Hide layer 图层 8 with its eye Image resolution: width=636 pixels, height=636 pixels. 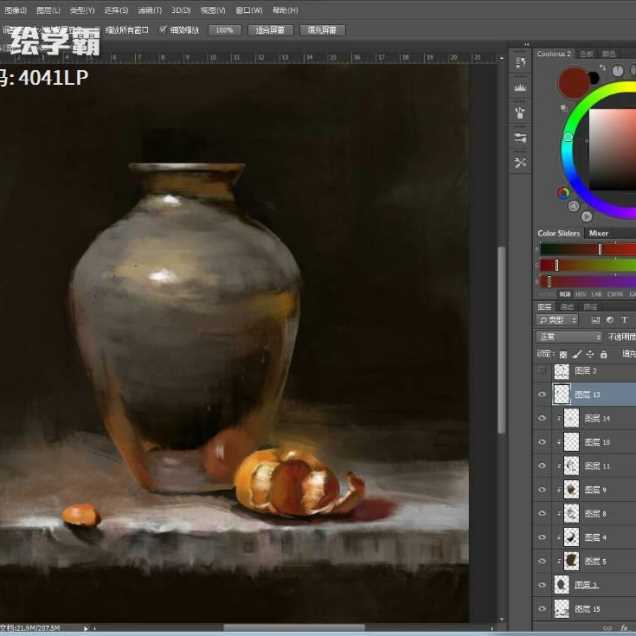(542, 514)
